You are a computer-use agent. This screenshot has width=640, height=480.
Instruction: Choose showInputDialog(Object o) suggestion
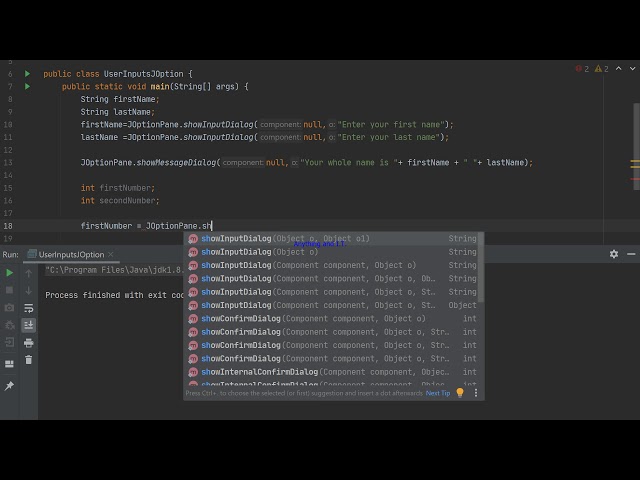(x=332, y=252)
